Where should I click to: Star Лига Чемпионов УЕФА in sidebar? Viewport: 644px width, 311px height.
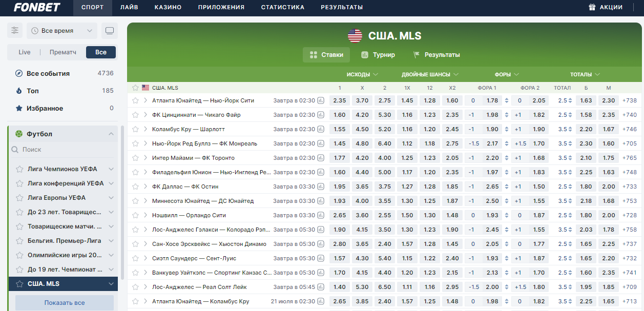[x=19, y=169]
